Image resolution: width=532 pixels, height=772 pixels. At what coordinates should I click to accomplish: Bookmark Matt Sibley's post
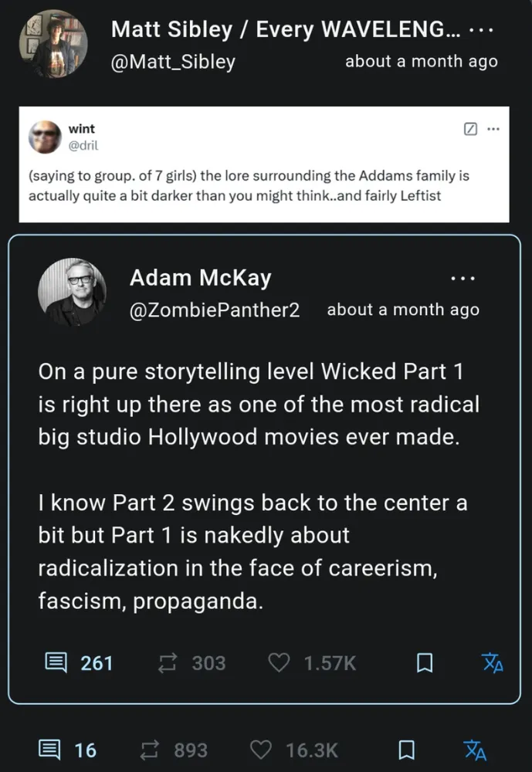406,750
